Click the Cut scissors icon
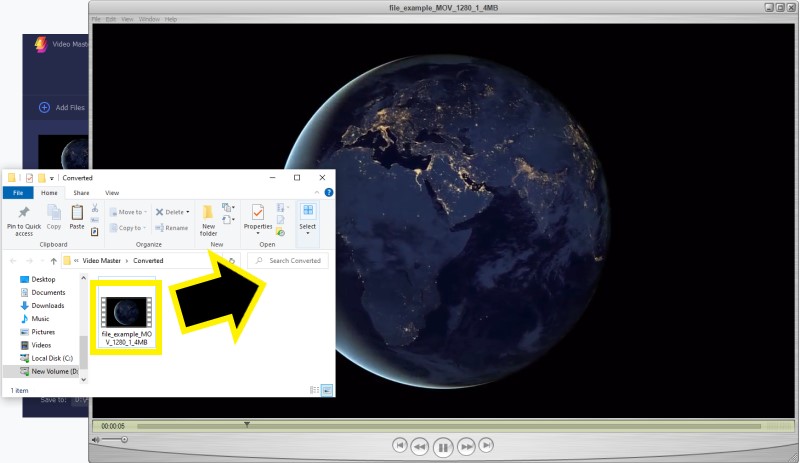Viewport: 800px width, 463px height. pos(95,208)
